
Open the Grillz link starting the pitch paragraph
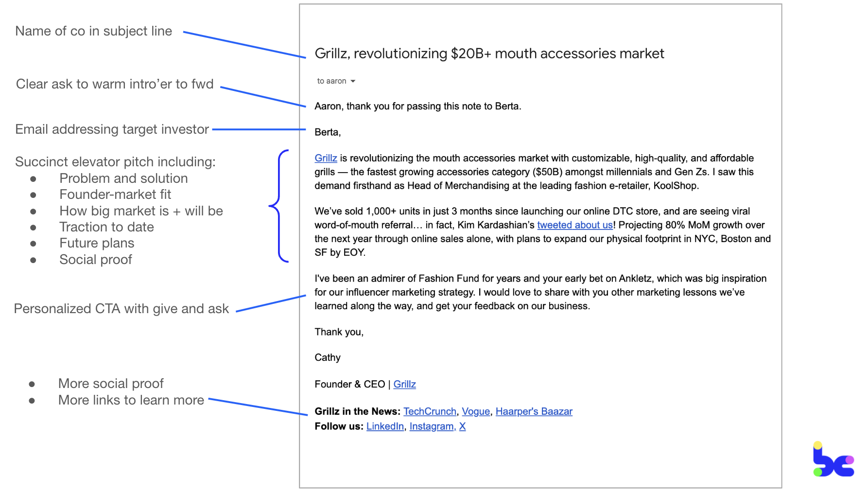326,158
